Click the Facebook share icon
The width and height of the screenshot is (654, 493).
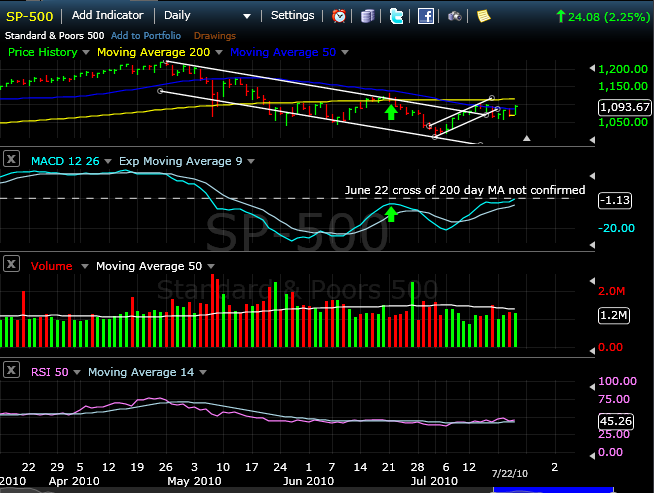(426, 16)
